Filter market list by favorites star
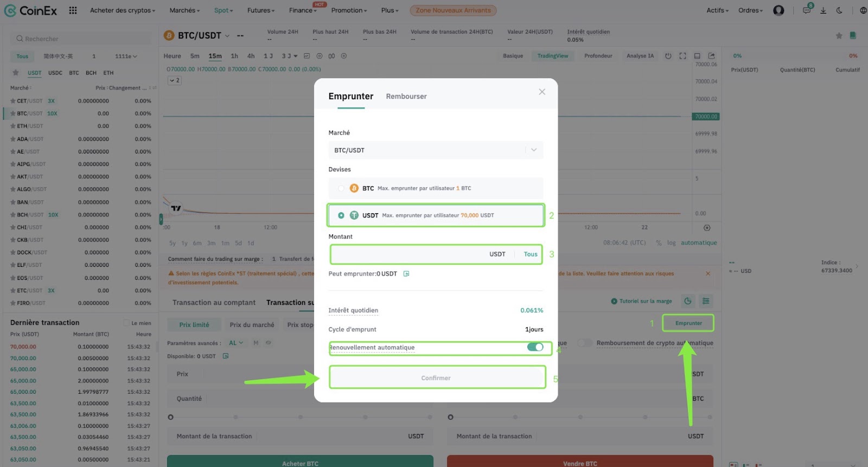This screenshot has height=467, width=868. [15, 73]
